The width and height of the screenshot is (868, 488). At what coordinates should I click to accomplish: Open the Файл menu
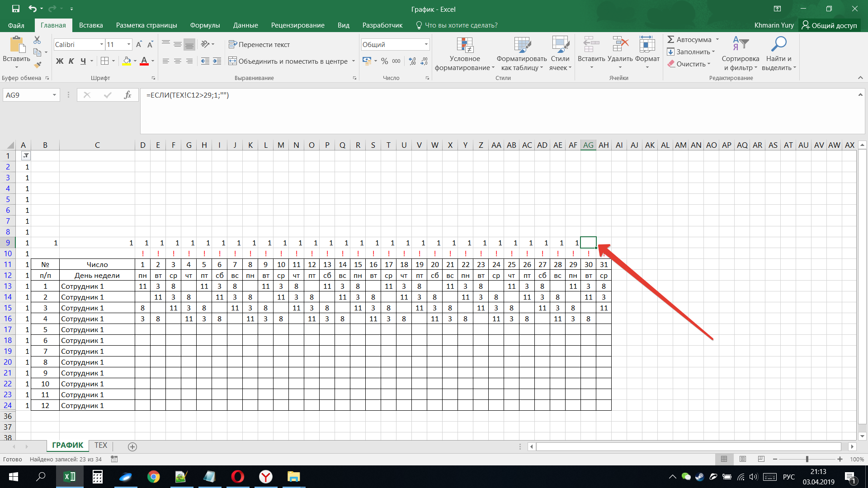pyautogui.click(x=16, y=25)
